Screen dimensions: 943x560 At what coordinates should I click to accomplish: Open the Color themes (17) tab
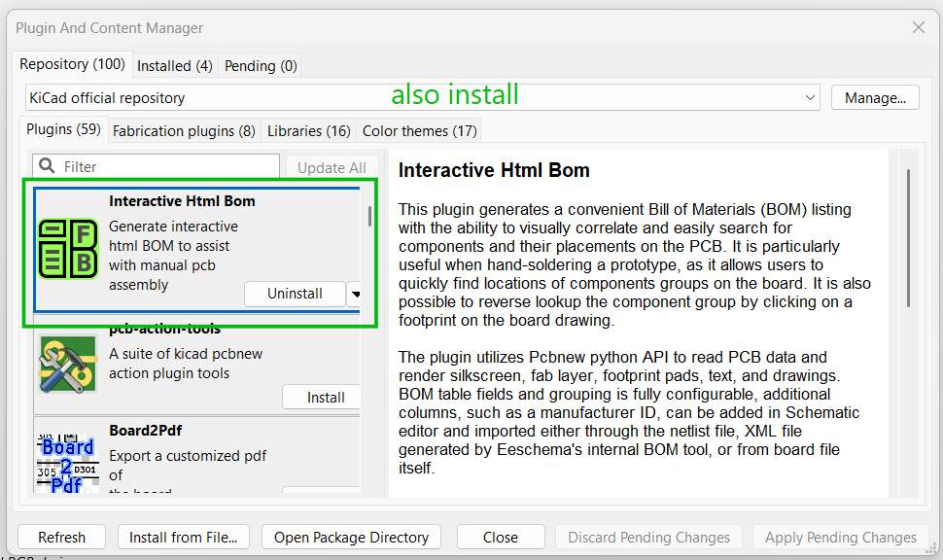point(419,130)
